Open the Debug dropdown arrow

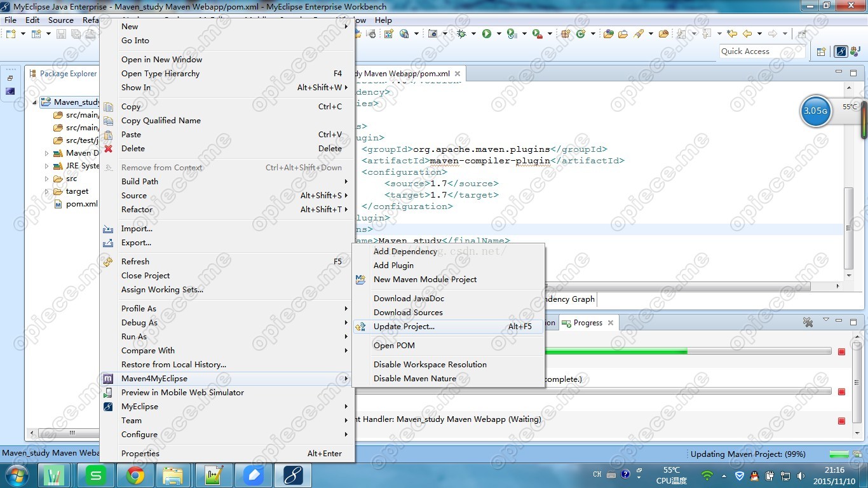(x=473, y=34)
